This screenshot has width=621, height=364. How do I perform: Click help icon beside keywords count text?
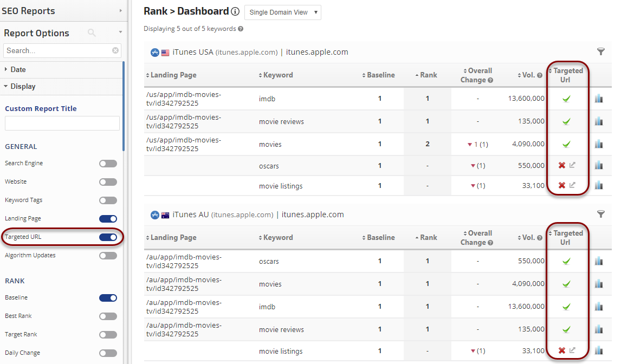240,29
